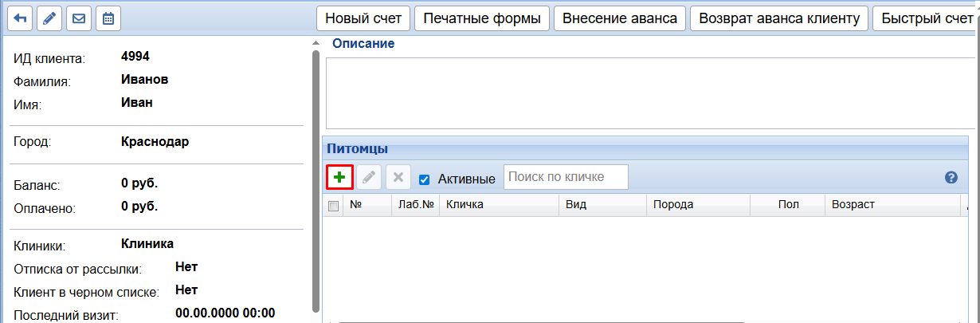This screenshot has width=980, height=323.
Task: Tick the select-all checkbox in table header
Action: 334,206
